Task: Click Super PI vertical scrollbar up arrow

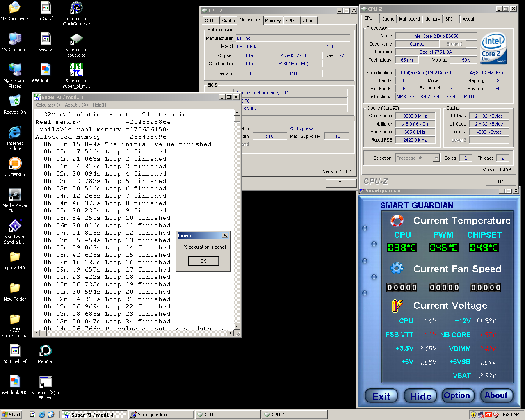Action: click(x=237, y=112)
